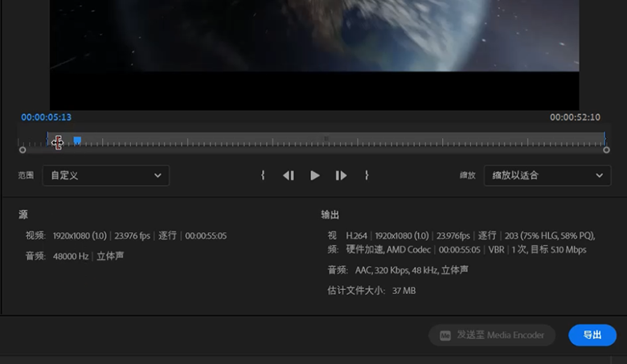Click the blue 导出 export button
Screen dimensions: 627x364
[592, 335]
